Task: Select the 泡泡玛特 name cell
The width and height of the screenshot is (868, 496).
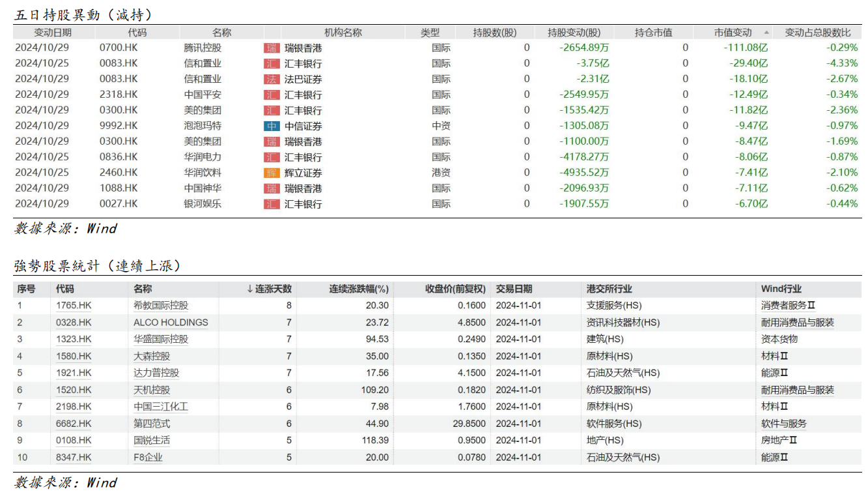Action: pyautogui.click(x=203, y=126)
